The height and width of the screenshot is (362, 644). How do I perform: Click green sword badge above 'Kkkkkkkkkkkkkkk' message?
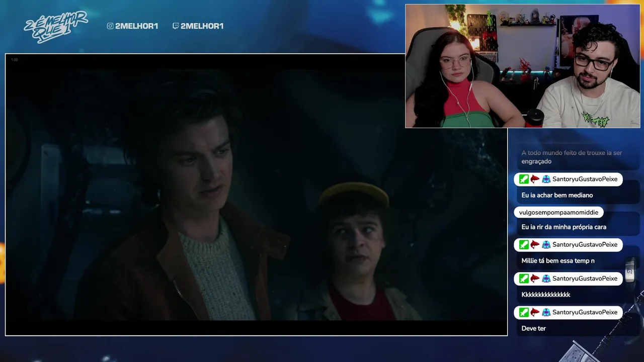point(524,279)
